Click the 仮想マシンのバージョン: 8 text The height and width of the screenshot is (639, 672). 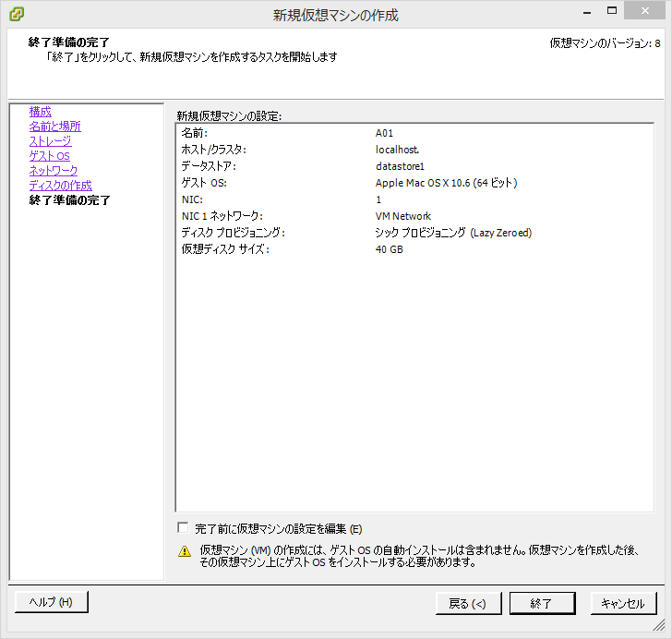point(605,43)
